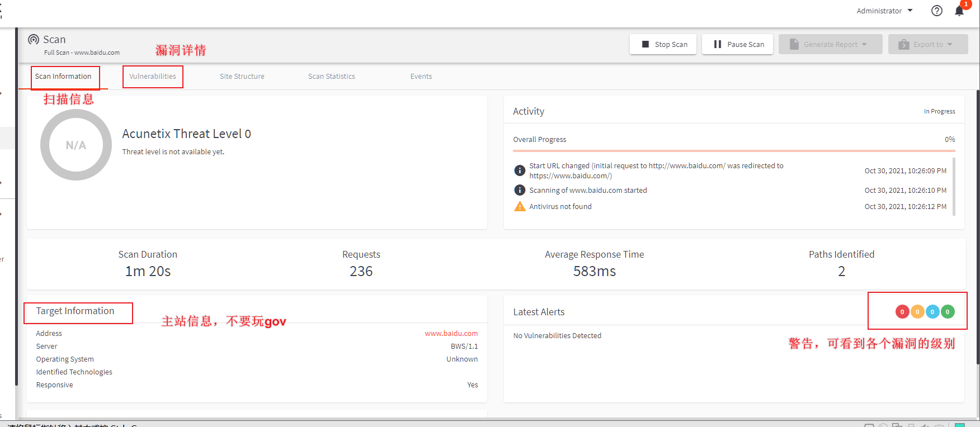Switch to the Scan Information tab
Screen dimensions: 980x427
[63, 77]
